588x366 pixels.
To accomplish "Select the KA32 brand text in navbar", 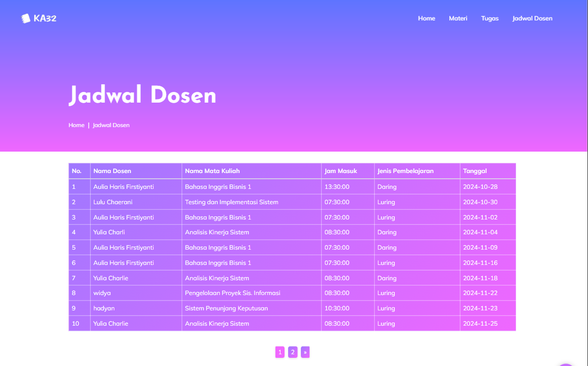I will [x=45, y=18].
